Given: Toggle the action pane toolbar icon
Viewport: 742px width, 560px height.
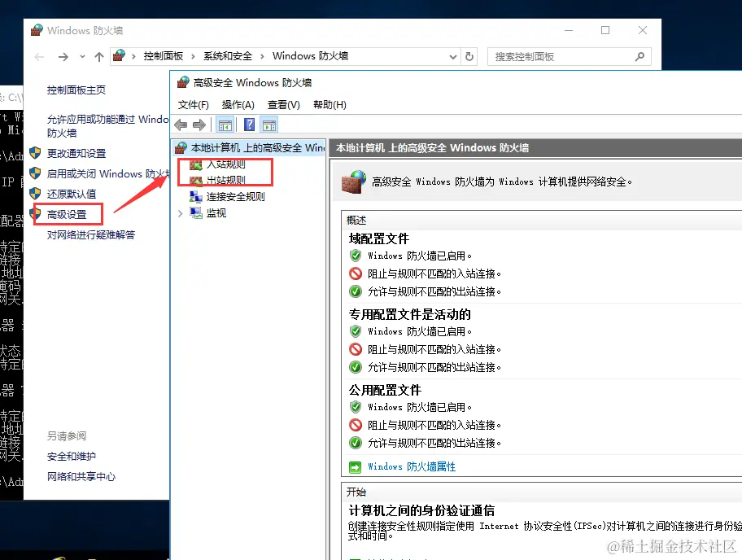Looking at the screenshot, I should [x=269, y=125].
